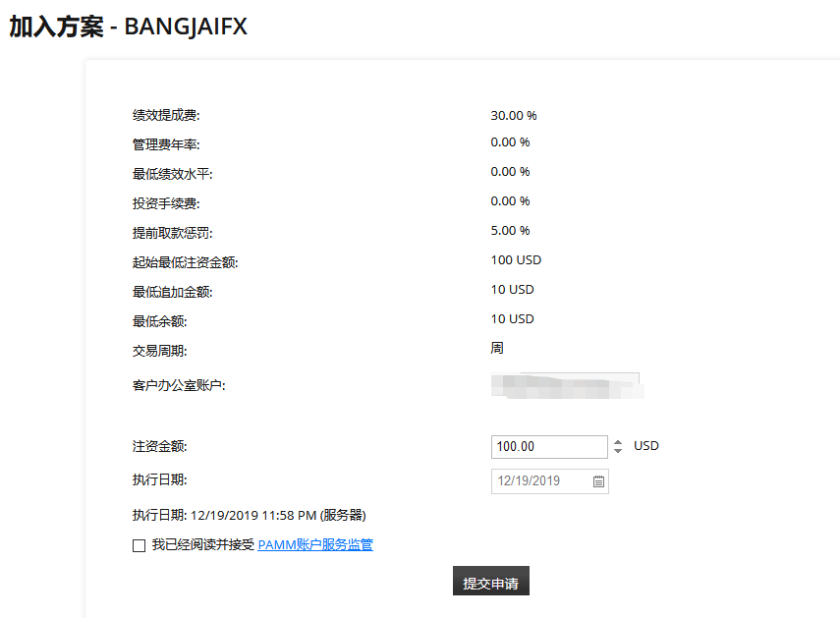Click the 投资手续费 label
The image size is (840, 618).
point(166,203)
